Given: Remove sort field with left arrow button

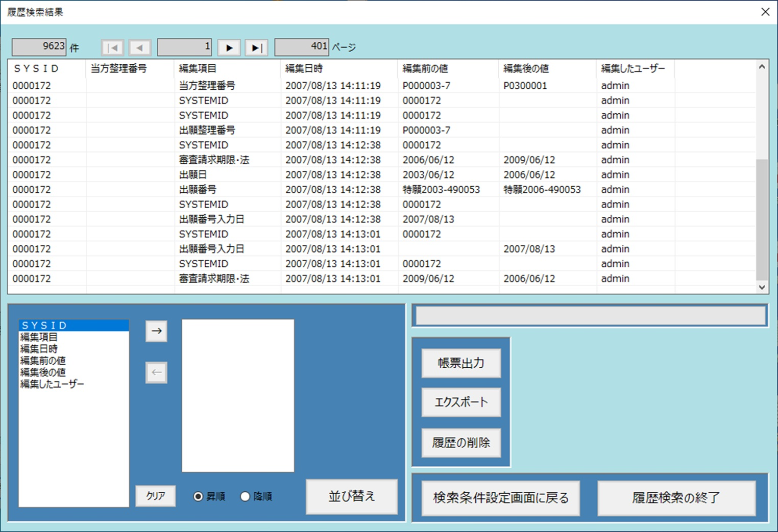Looking at the screenshot, I should pos(156,372).
